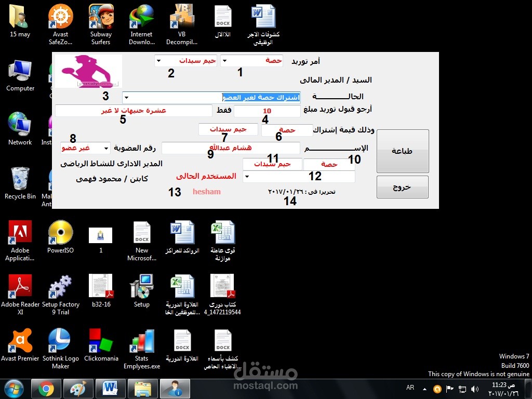Click the pink tennis player logo
Viewport: 532px width, 399px height.
click(88, 71)
